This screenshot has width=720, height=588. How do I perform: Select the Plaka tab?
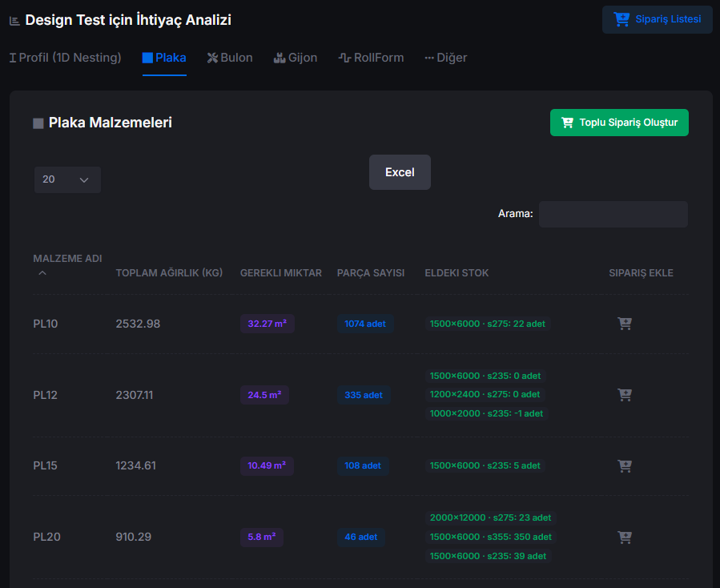(x=164, y=58)
